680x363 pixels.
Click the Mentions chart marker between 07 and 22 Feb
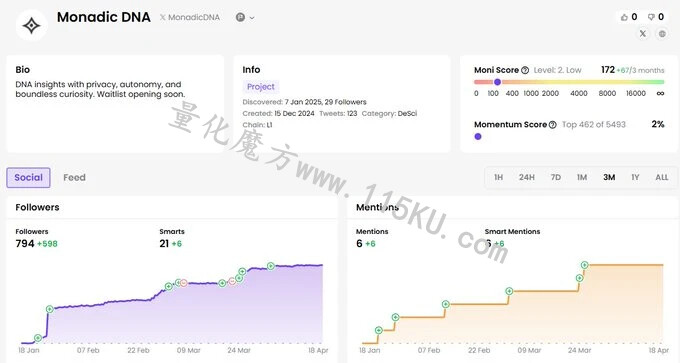click(445, 304)
